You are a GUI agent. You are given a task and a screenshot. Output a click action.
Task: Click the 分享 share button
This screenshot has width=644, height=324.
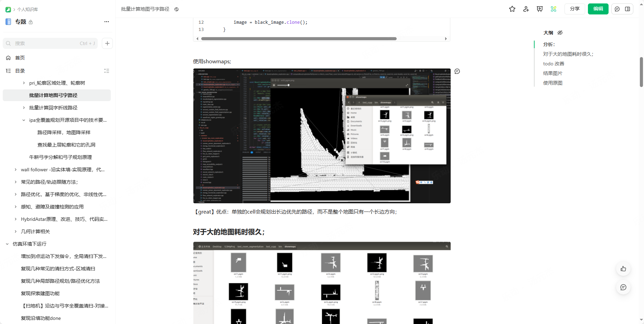click(x=575, y=9)
